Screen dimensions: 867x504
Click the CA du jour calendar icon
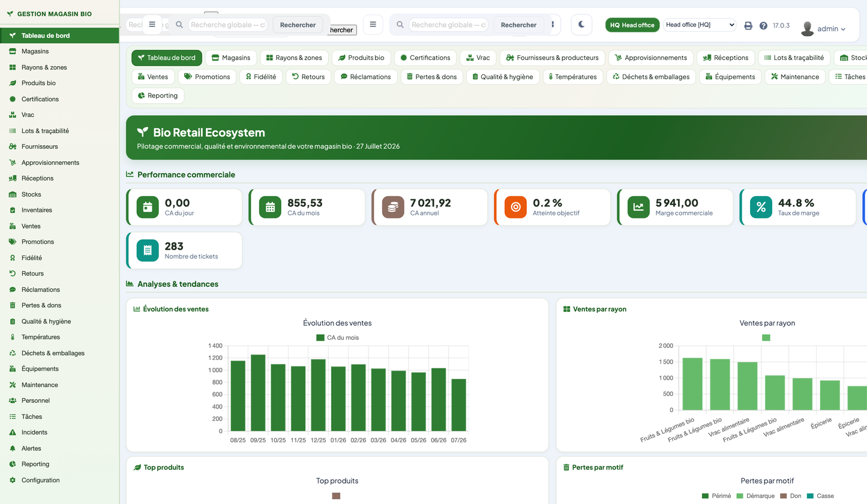pos(148,207)
